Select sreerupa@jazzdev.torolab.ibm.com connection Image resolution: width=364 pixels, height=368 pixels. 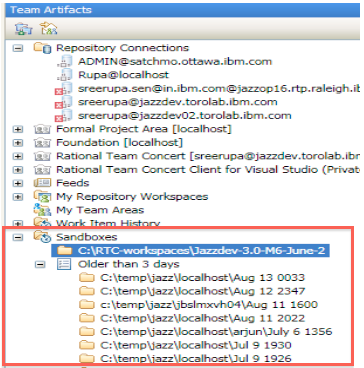point(178,102)
